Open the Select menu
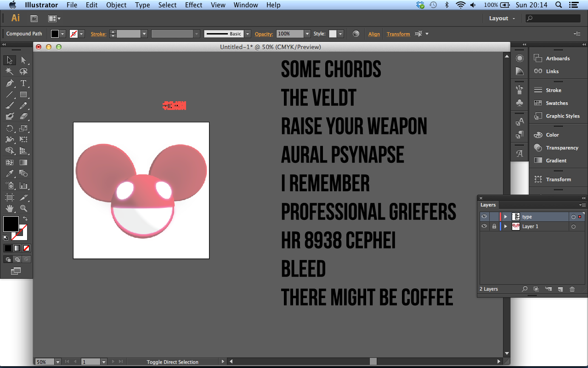 point(167,5)
